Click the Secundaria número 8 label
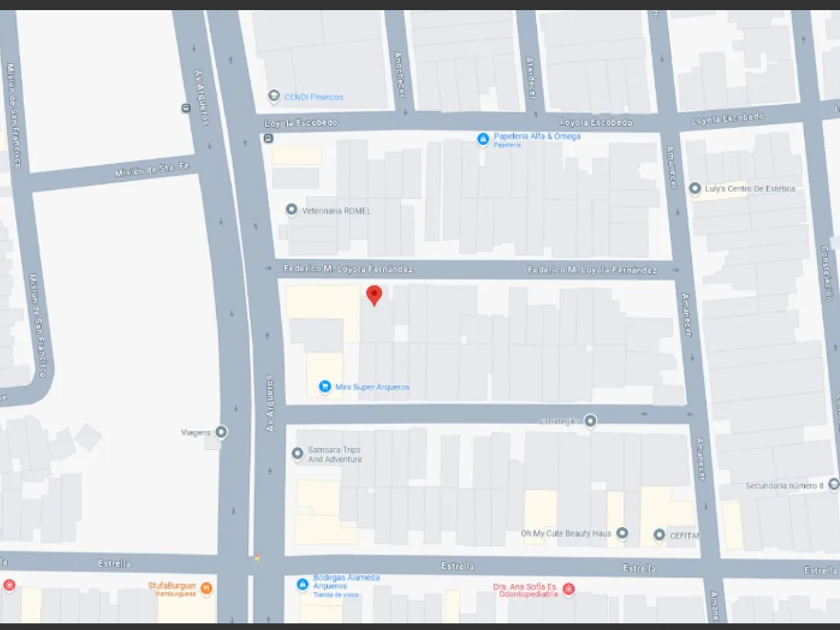Viewport: 840px width, 630px height. [784, 486]
